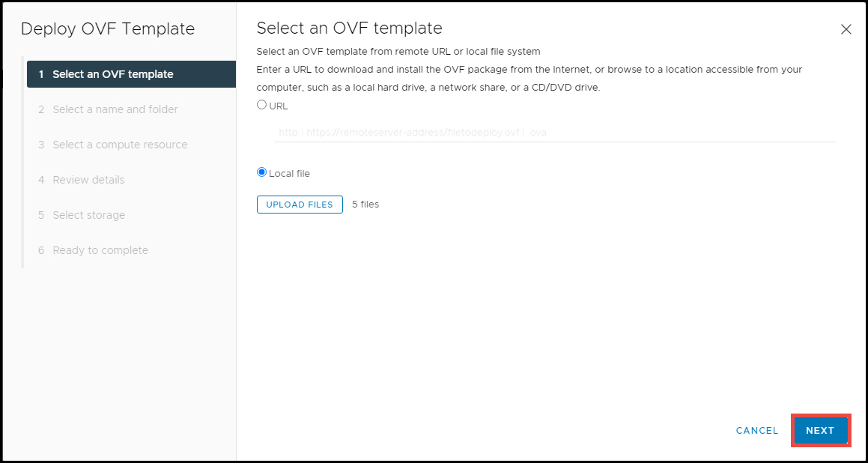Select the Local file radio button
Image resolution: width=868 pixels, height=463 pixels.
pos(262,172)
